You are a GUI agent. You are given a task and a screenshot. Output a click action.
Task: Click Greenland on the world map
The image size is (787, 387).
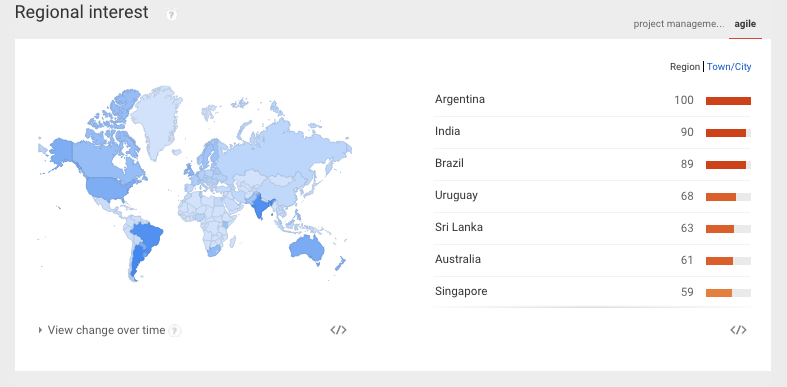pos(156,120)
